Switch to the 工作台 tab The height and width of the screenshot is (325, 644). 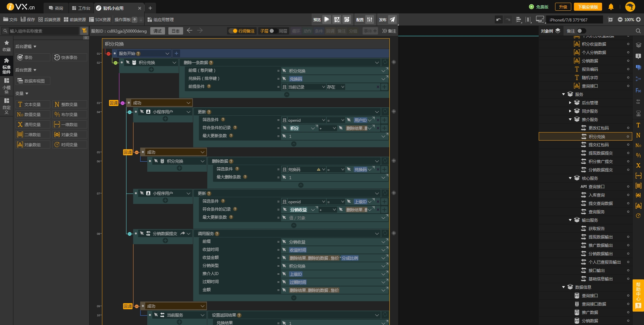point(81,8)
